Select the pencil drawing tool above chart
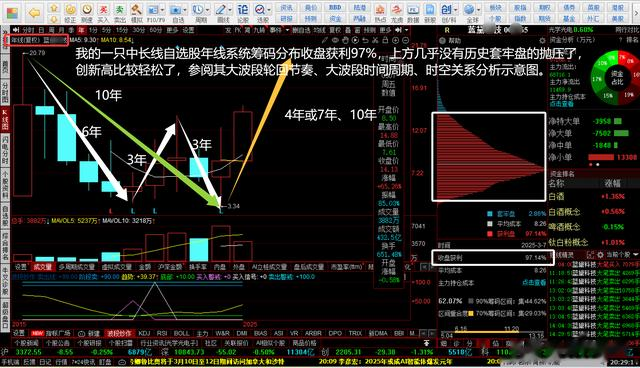 pos(325,40)
